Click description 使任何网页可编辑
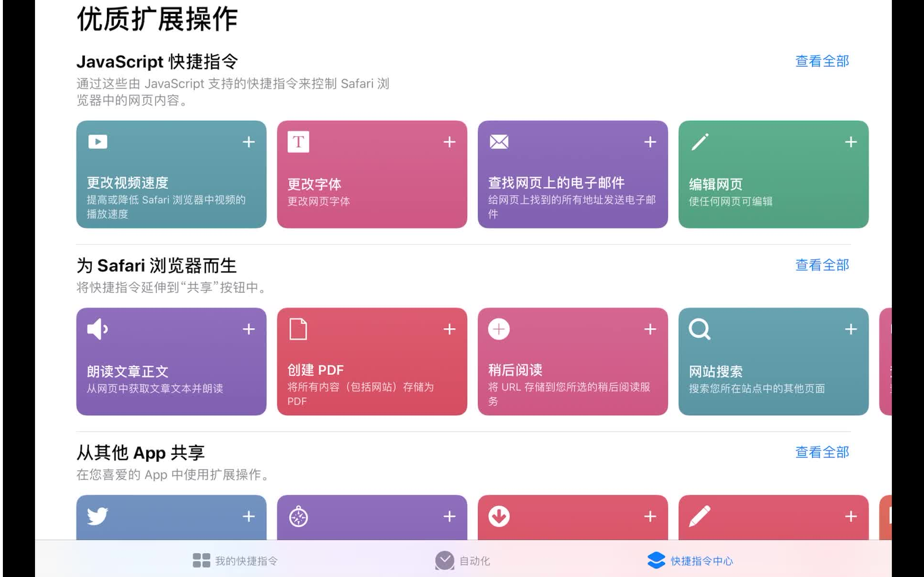The width and height of the screenshot is (924, 577). 731,201
